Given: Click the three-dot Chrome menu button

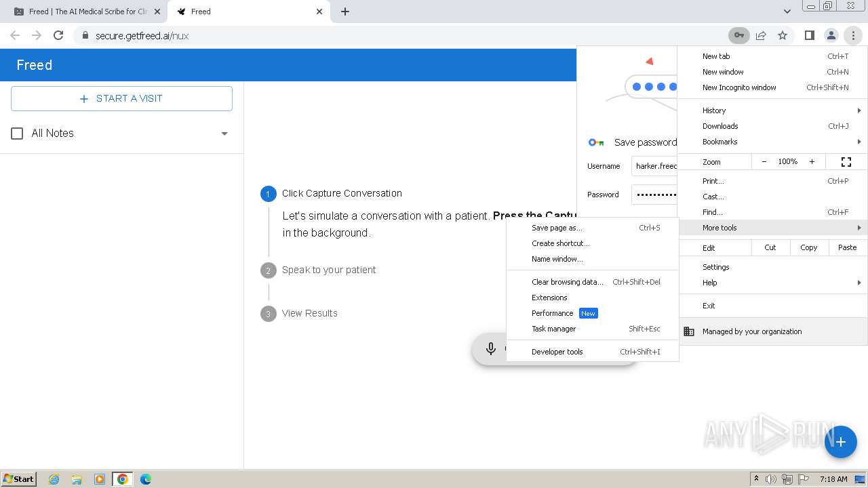Looking at the screenshot, I should [852, 35].
